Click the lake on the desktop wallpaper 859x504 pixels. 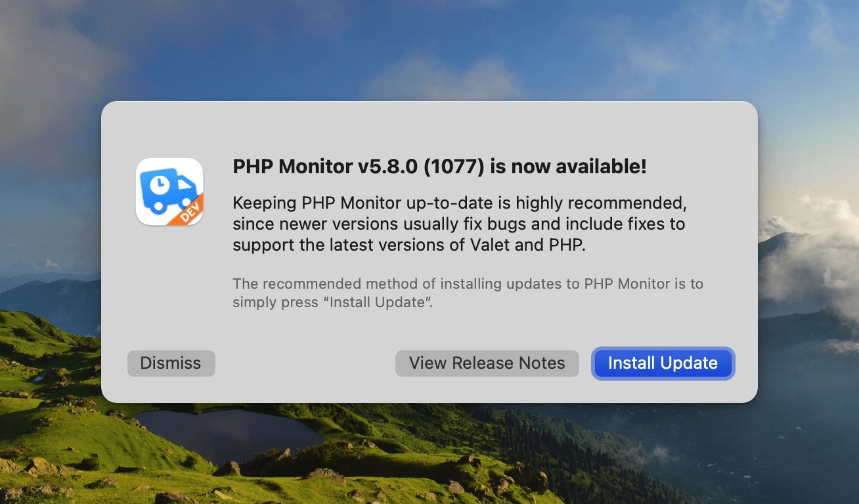click(223, 433)
